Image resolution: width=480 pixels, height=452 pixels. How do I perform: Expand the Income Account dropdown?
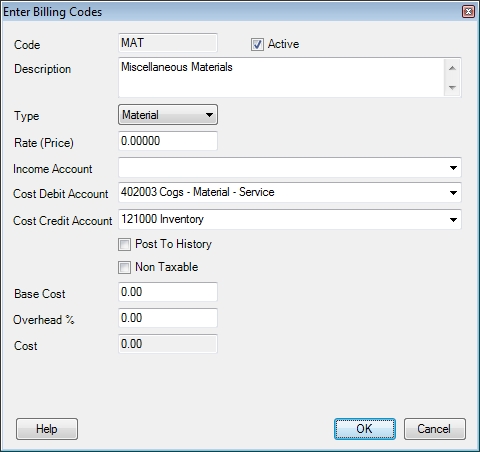pos(453,168)
